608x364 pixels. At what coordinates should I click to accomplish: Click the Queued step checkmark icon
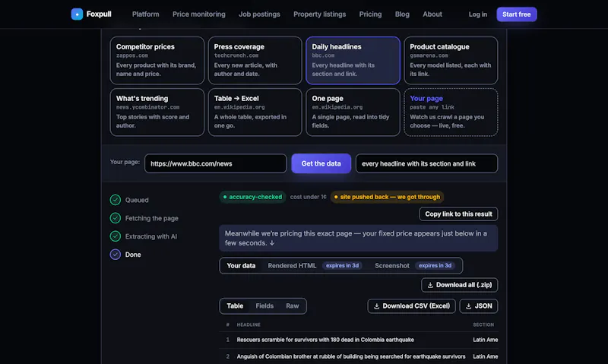(x=116, y=200)
